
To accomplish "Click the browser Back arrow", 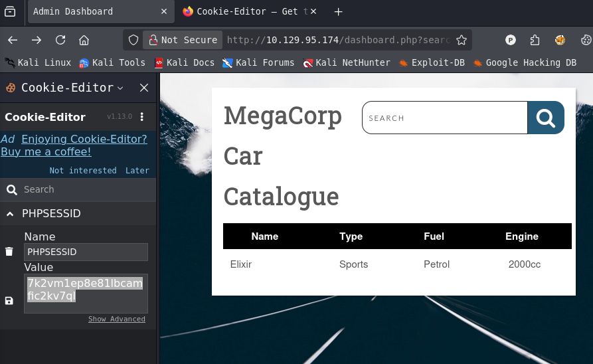I will [x=13, y=40].
